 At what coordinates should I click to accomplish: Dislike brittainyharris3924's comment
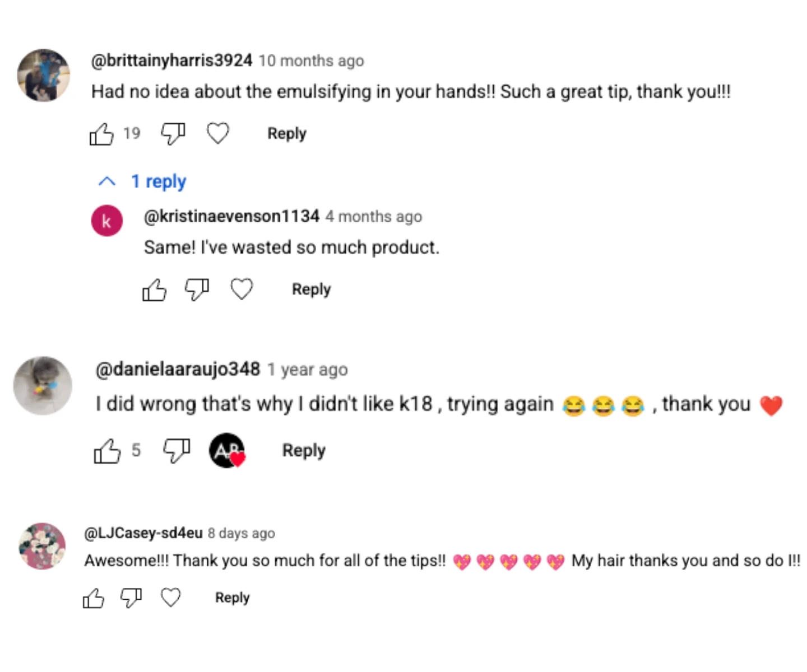tap(173, 134)
